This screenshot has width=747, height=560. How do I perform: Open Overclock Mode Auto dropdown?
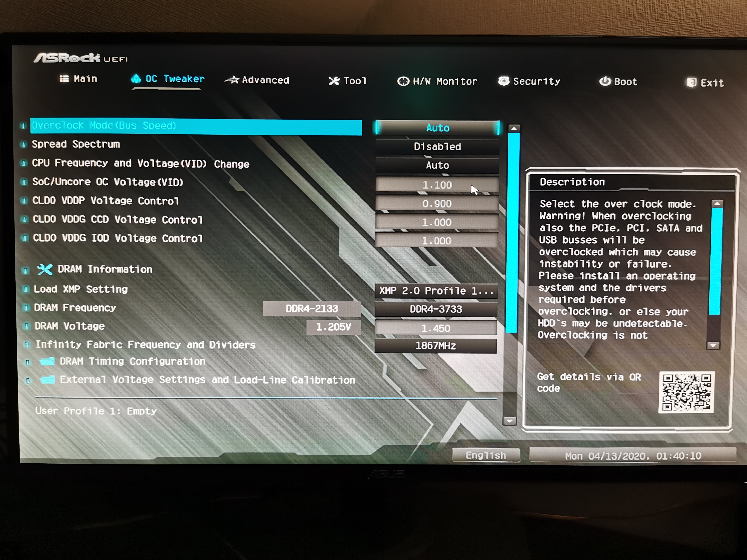click(x=437, y=128)
